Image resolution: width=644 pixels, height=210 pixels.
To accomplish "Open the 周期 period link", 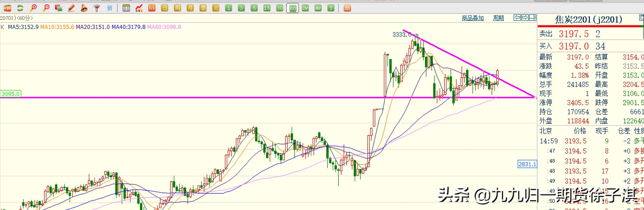I will (x=498, y=18).
